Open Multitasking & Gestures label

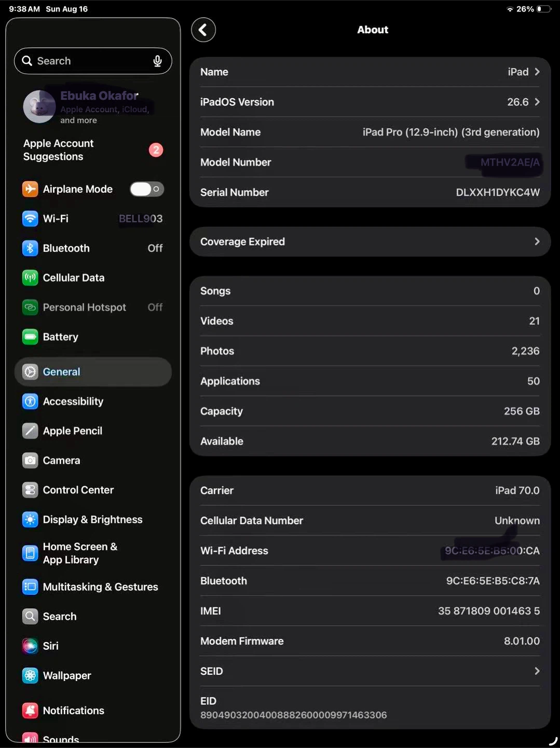coord(101,587)
